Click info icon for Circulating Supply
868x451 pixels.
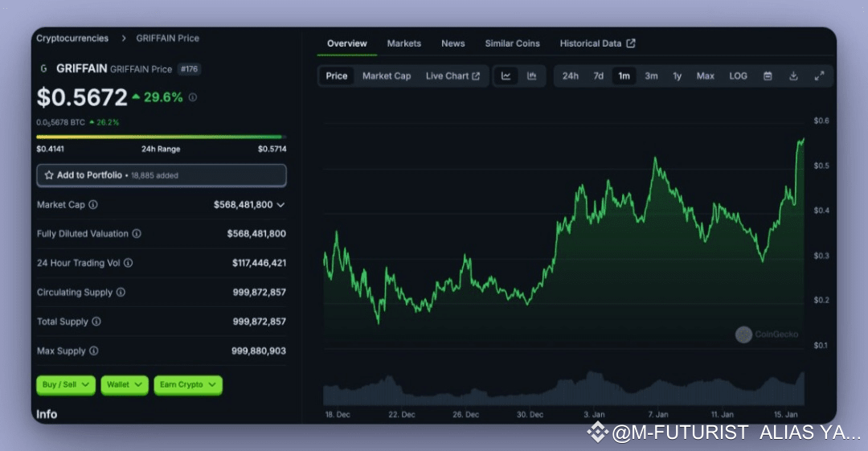[x=121, y=292]
